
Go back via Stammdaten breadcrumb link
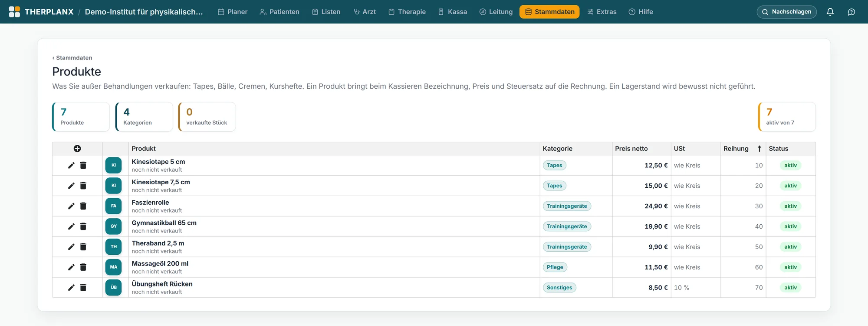click(x=72, y=58)
